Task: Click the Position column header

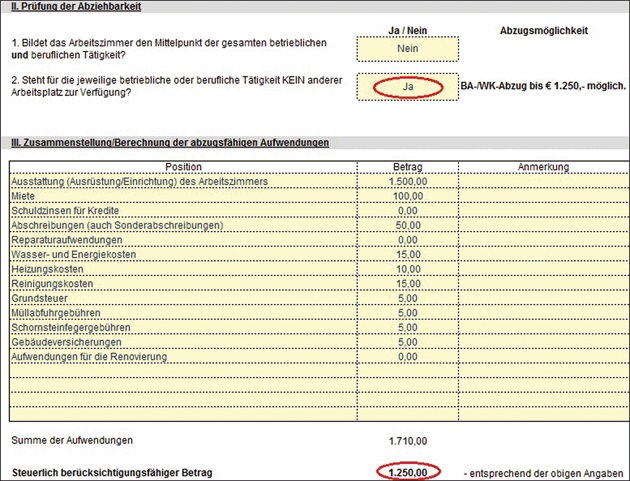Action: click(x=183, y=166)
